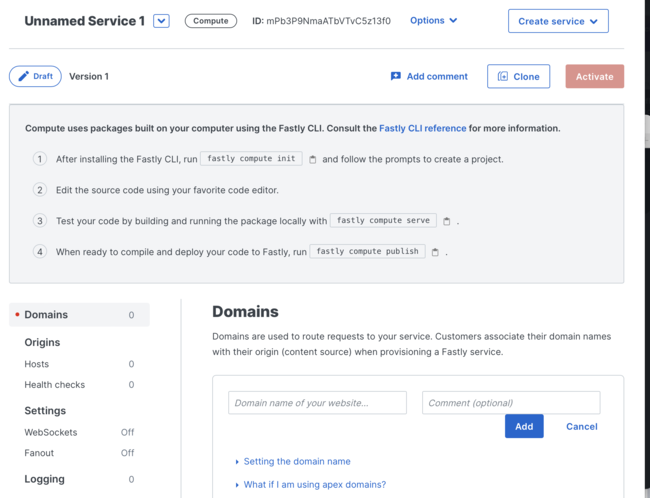Expand the Create service dropdown

[558, 21]
